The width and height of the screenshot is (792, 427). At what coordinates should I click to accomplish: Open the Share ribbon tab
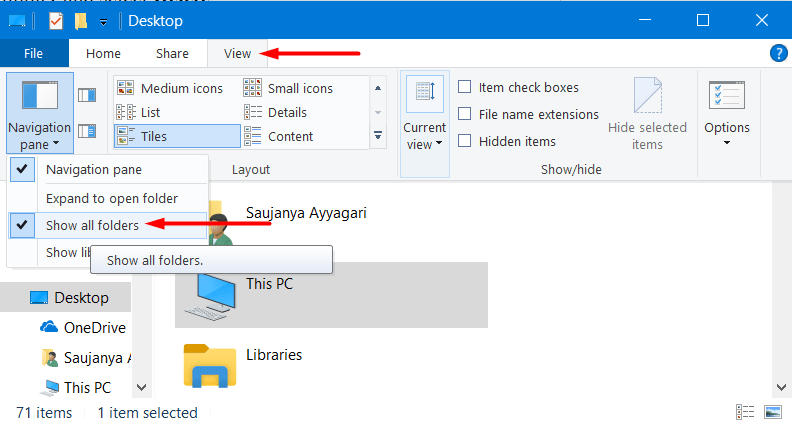172,54
